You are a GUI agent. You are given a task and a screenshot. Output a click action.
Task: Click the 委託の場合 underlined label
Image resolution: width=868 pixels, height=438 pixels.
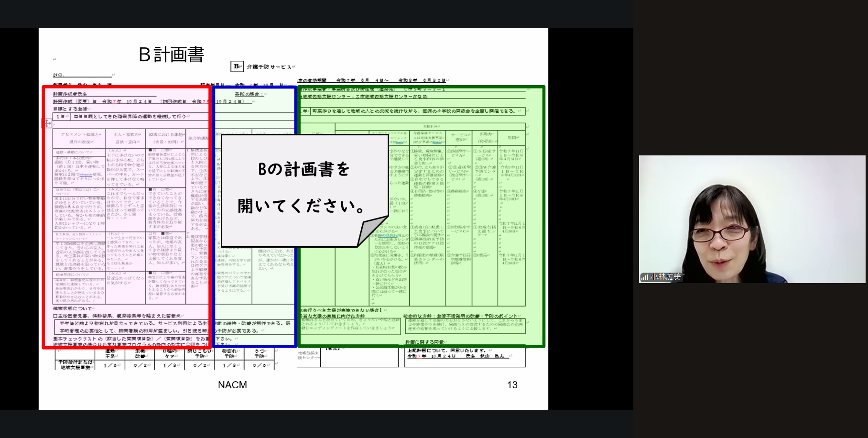pos(247,94)
